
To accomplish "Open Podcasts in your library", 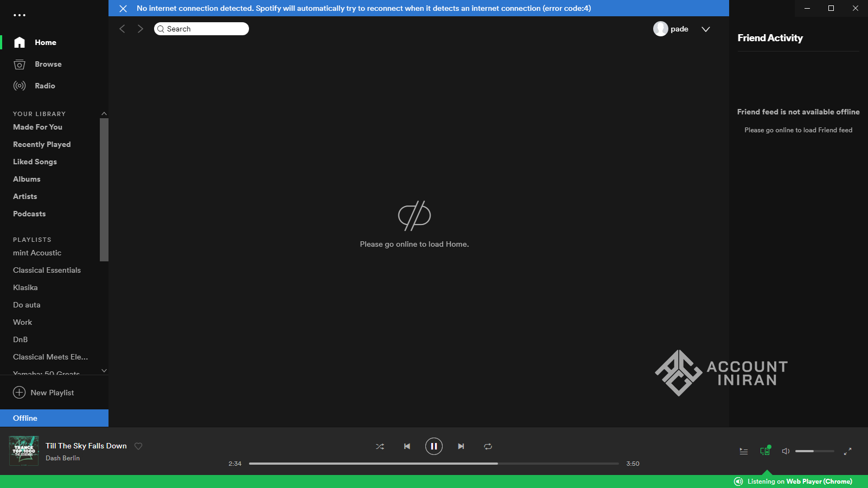I will pos(29,214).
